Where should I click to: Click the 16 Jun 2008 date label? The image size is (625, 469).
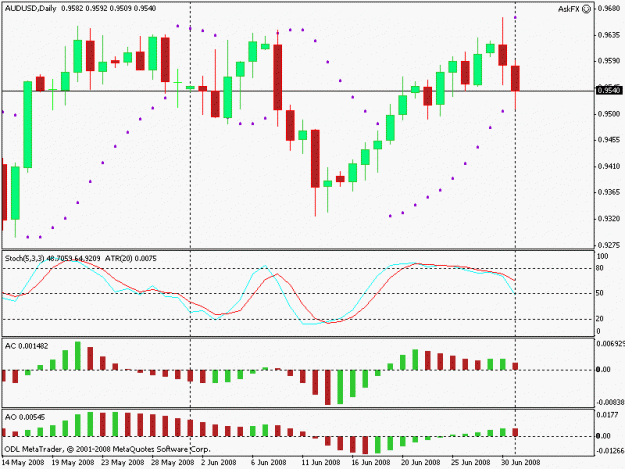pos(370,463)
